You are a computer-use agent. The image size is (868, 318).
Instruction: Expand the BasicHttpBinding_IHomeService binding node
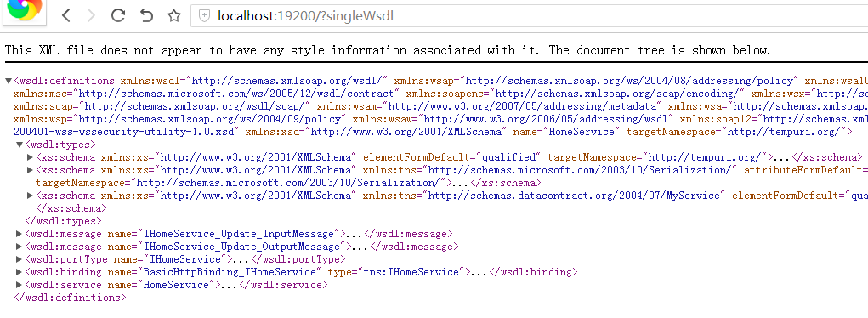tap(20, 272)
